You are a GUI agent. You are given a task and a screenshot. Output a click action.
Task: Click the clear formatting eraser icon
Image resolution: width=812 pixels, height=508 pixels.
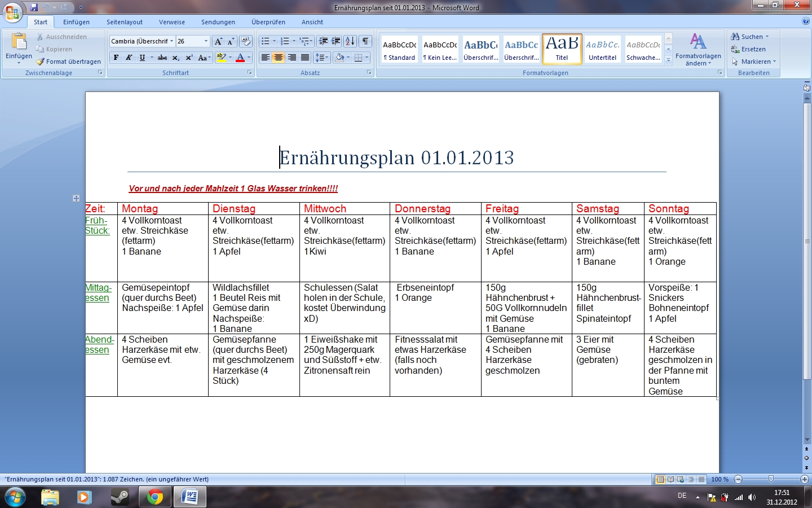click(245, 41)
